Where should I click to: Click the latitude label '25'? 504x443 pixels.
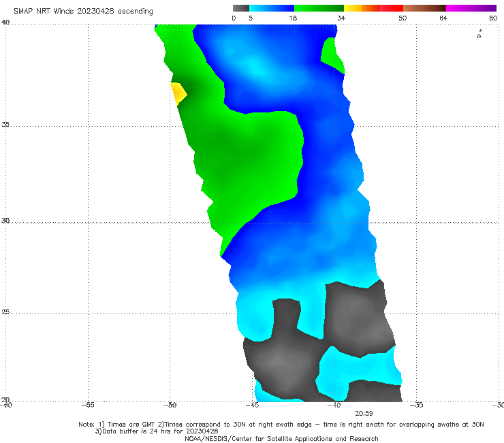pos(5,312)
